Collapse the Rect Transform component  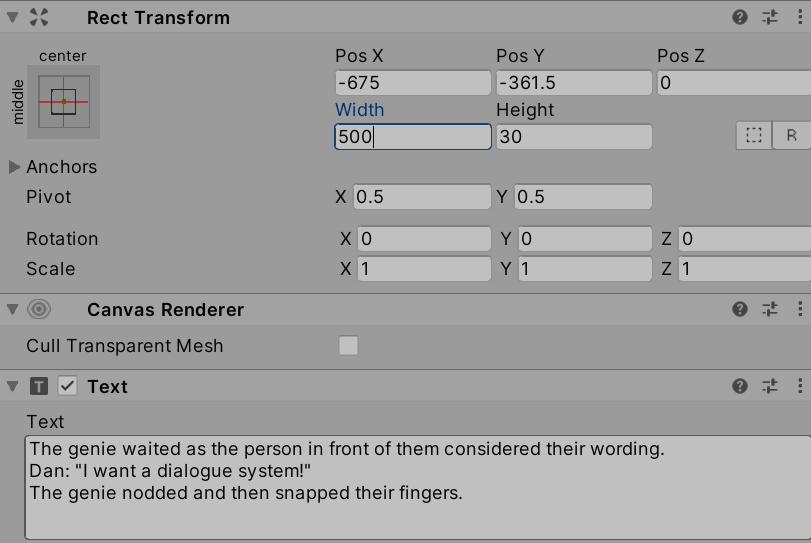(x=12, y=17)
